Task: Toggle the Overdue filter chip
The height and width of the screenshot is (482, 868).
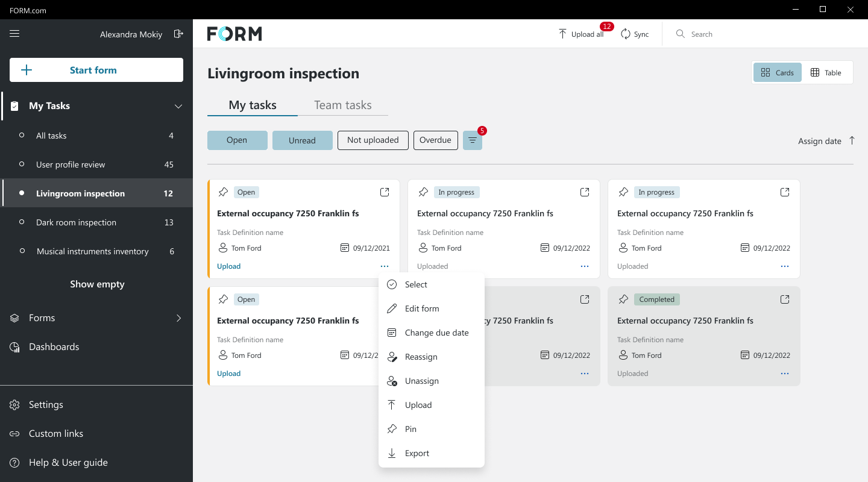Action: click(435, 140)
